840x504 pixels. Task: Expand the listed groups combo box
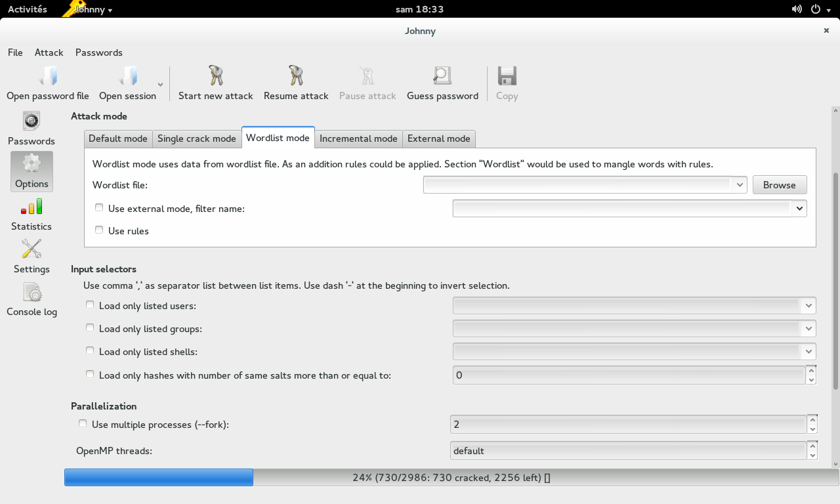(x=808, y=329)
